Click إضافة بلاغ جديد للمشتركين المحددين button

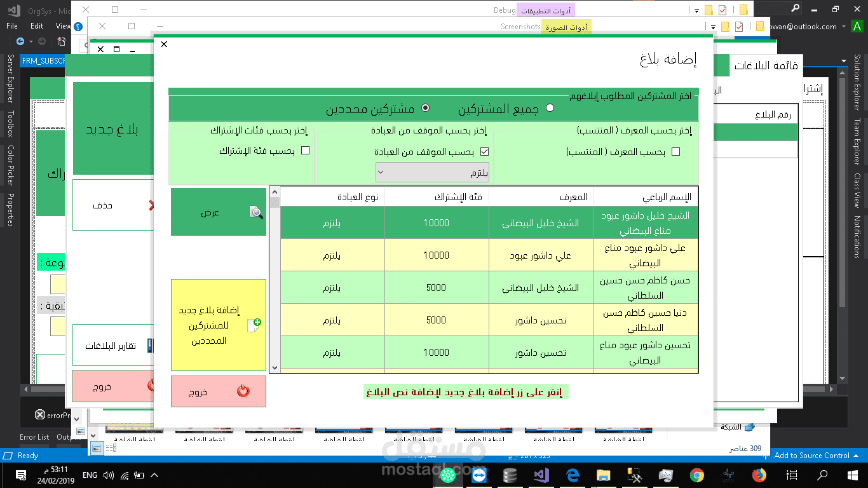point(219,325)
